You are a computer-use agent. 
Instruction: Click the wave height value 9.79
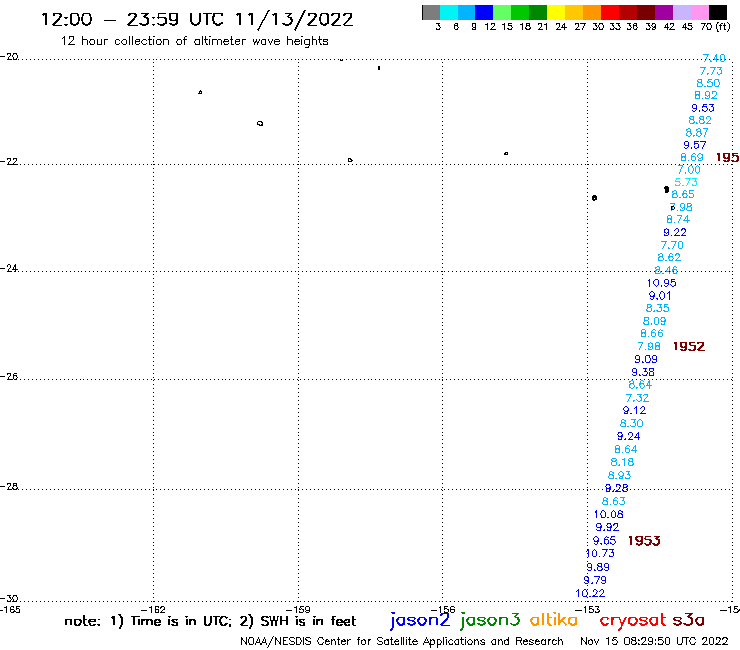pos(595,580)
